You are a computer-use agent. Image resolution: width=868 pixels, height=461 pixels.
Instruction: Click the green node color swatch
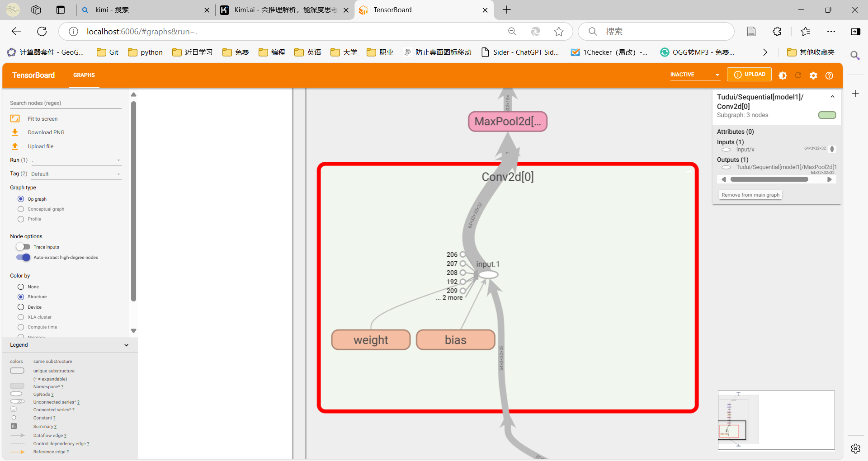click(x=827, y=115)
